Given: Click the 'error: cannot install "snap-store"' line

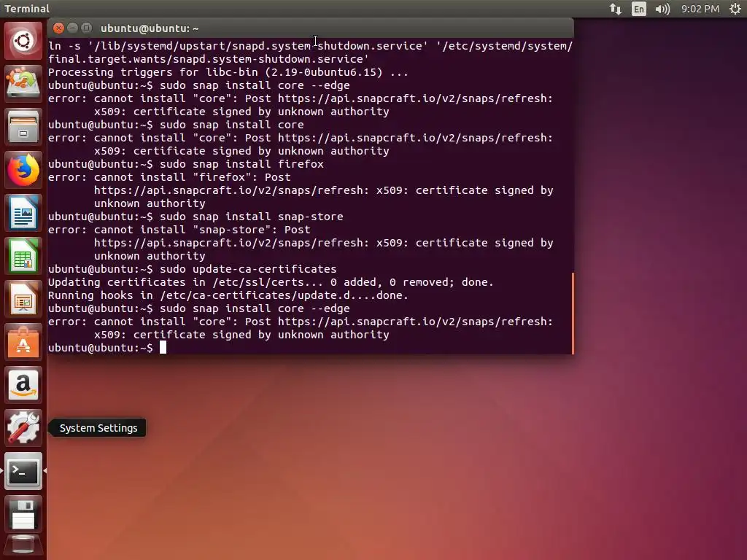Looking at the screenshot, I should click(x=179, y=230).
